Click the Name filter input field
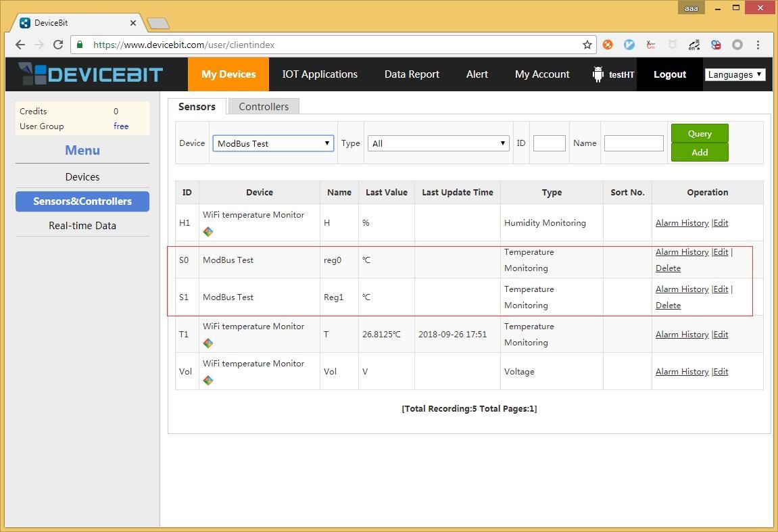Viewport: 778px width, 532px height. click(633, 143)
